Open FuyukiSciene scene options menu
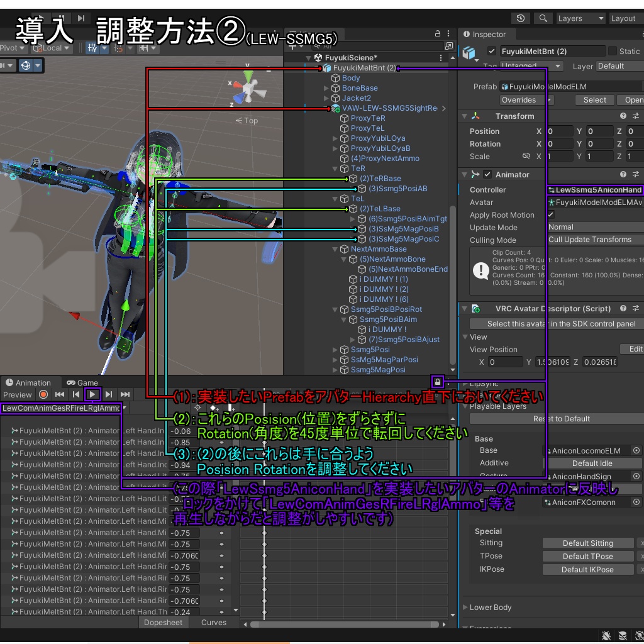Viewport: 644px width, 644px height. pyautogui.click(x=441, y=57)
